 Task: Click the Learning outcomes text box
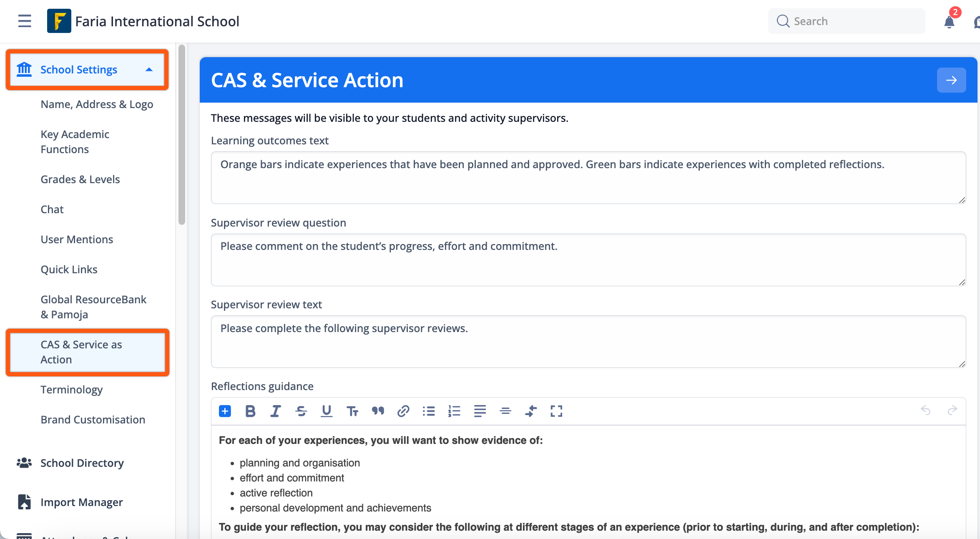588,178
